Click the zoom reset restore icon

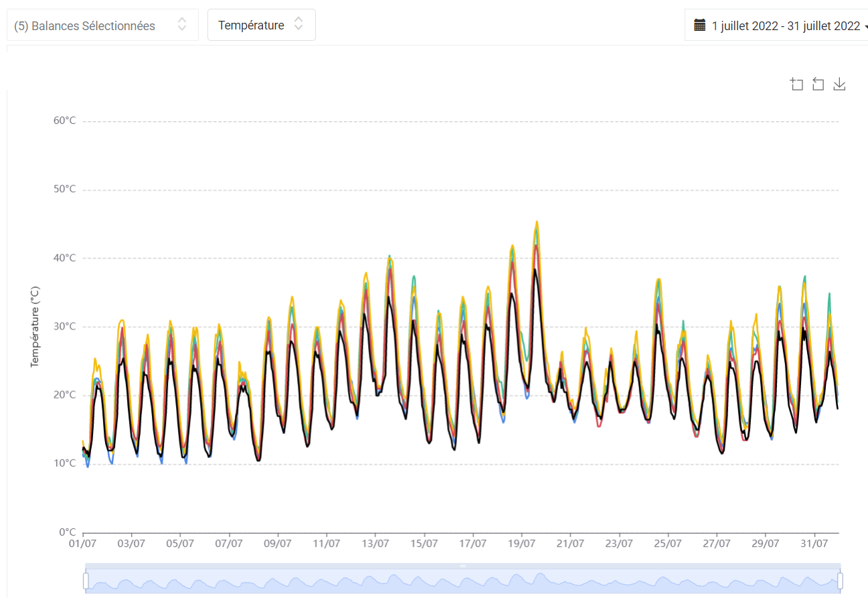[818, 84]
